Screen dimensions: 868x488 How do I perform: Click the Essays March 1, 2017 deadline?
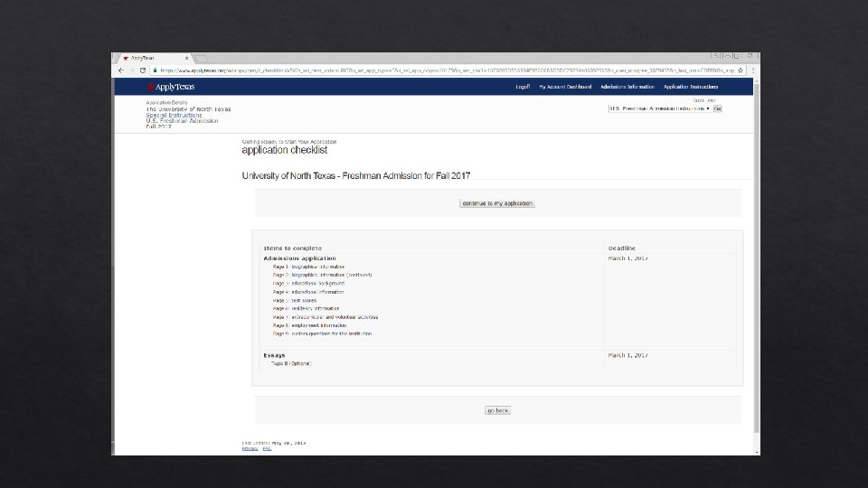pos(627,355)
